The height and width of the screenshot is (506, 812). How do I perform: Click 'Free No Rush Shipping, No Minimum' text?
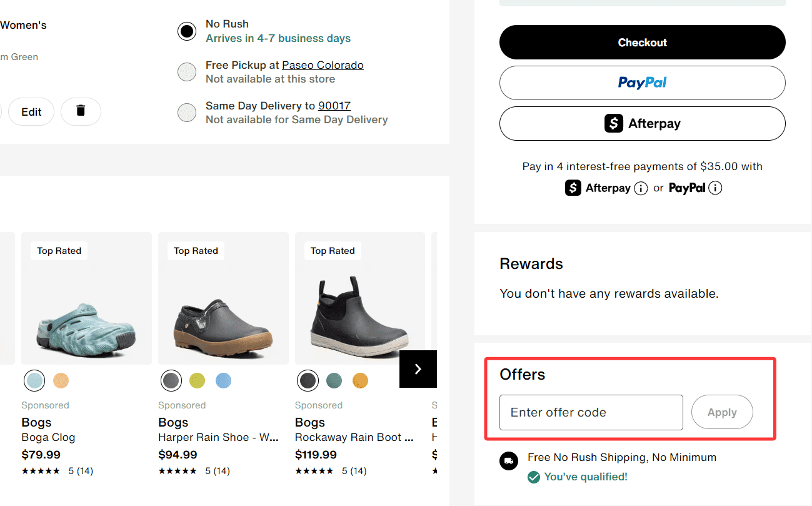(x=622, y=457)
